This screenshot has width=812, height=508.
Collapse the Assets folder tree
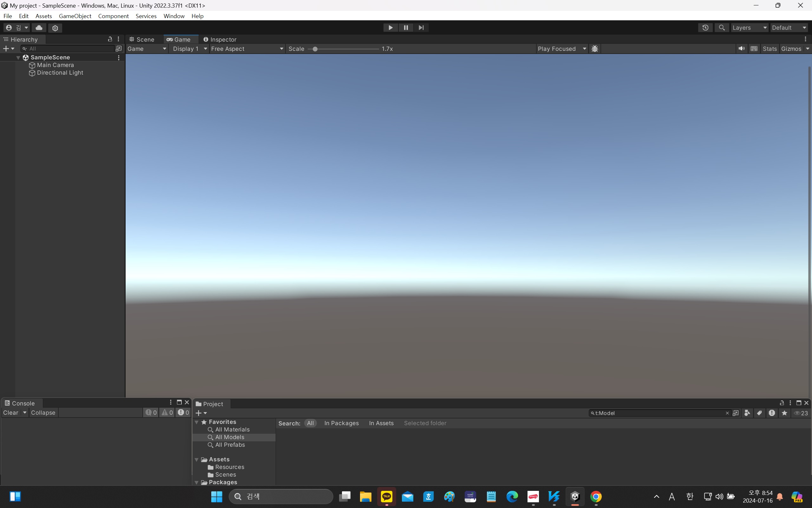[x=197, y=460]
